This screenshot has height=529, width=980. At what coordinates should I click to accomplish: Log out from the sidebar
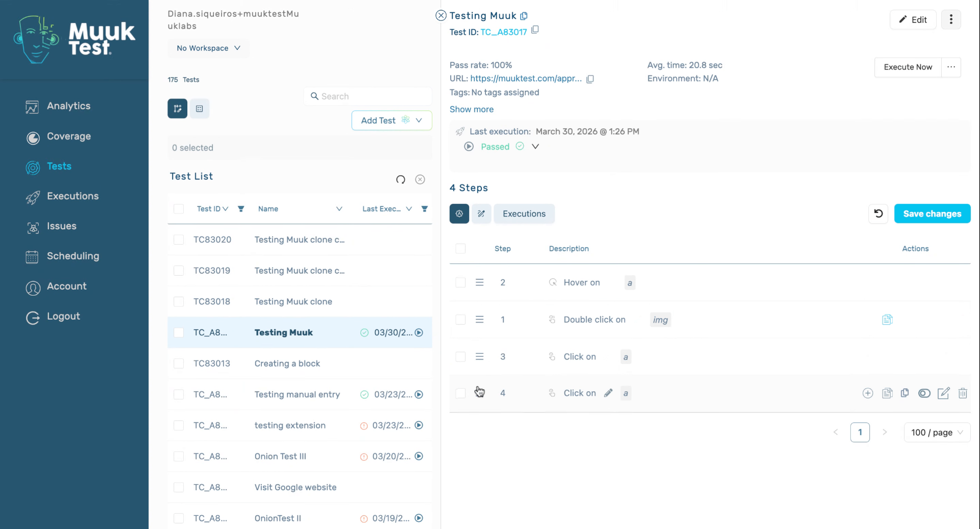[63, 317]
